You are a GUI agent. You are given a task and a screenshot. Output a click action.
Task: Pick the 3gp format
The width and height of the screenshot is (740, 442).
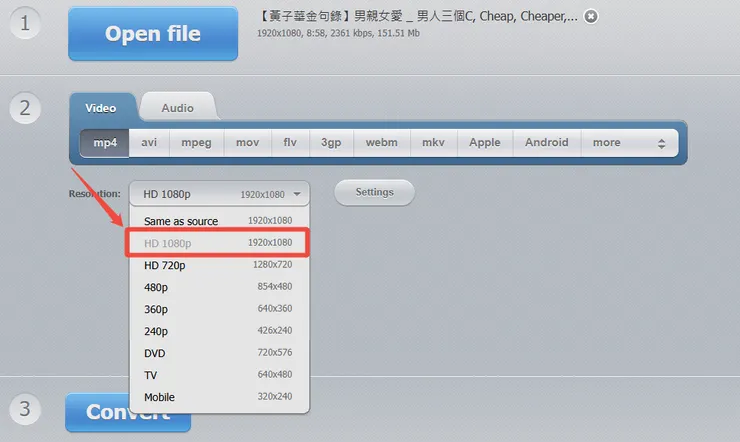point(331,142)
